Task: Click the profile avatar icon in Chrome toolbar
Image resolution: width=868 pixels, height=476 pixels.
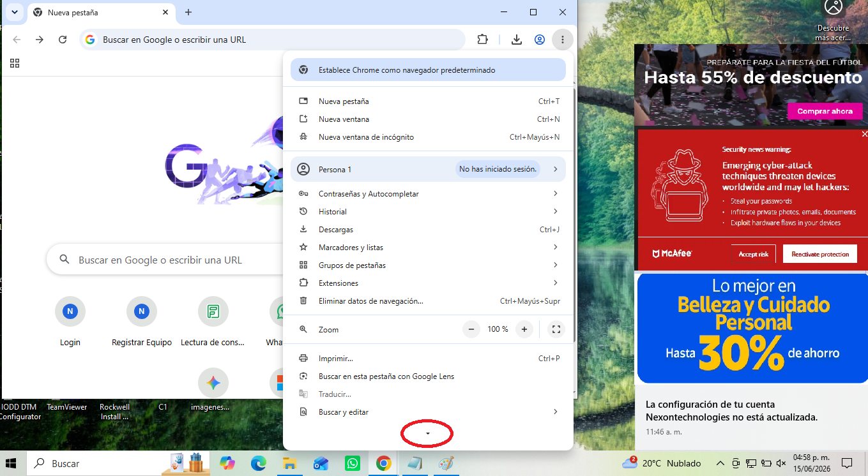Action: pos(540,40)
